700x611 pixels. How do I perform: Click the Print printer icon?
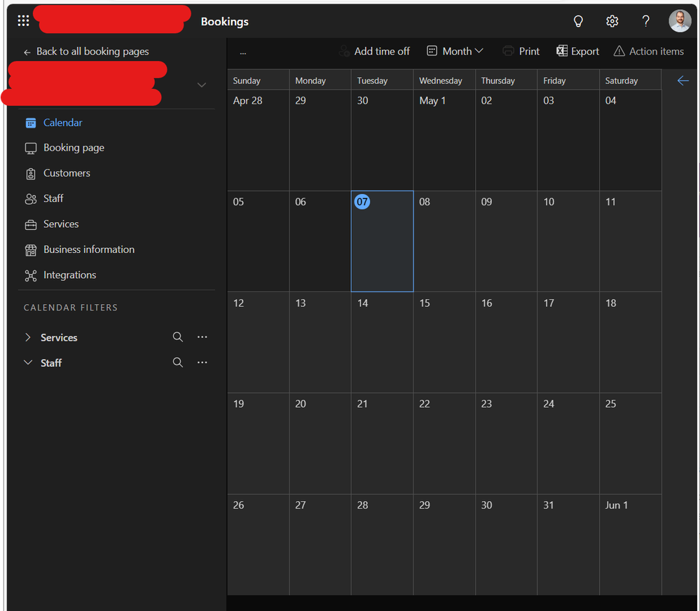click(x=508, y=51)
